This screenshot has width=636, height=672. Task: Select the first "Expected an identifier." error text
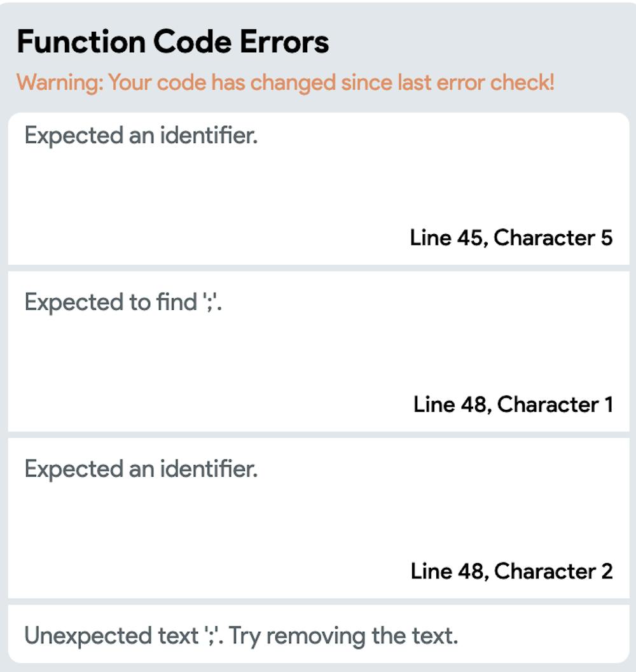pyautogui.click(x=141, y=136)
